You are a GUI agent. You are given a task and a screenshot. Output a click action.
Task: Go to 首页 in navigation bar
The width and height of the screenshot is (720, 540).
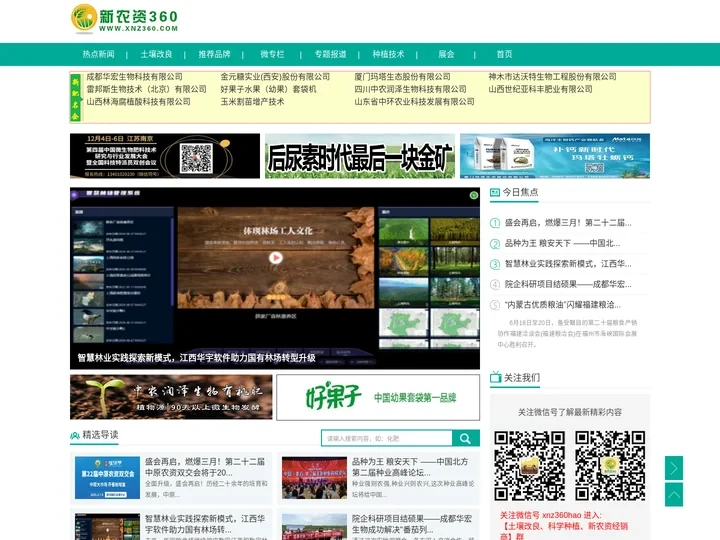pos(504,54)
